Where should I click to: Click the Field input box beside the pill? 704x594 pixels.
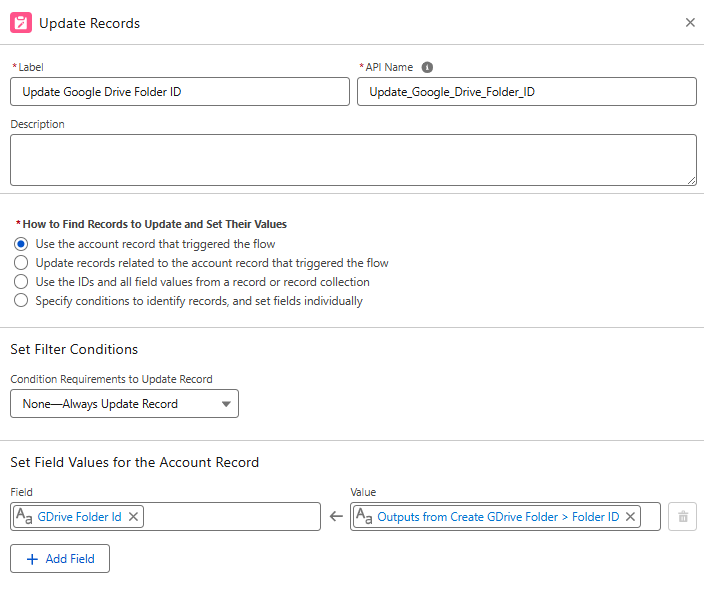[x=231, y=517]
